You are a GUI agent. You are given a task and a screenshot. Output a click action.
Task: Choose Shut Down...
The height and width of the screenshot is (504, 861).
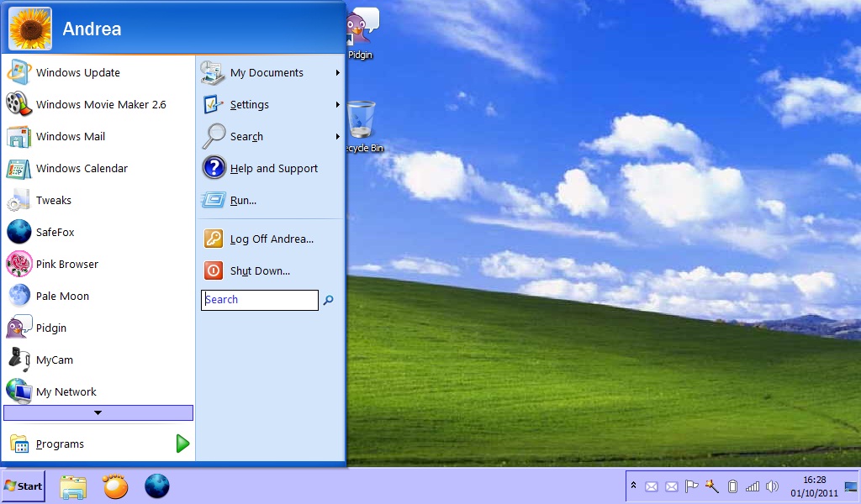pos(271,271)
